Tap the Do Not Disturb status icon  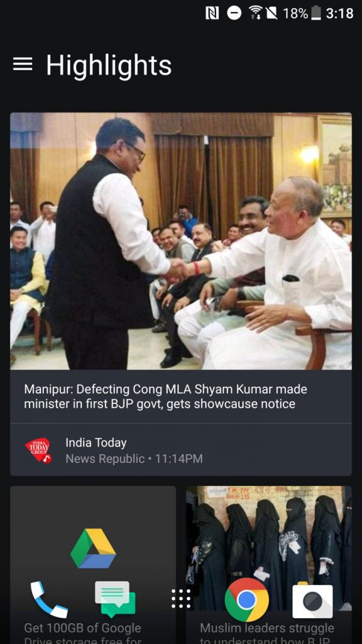coord(234,14)
